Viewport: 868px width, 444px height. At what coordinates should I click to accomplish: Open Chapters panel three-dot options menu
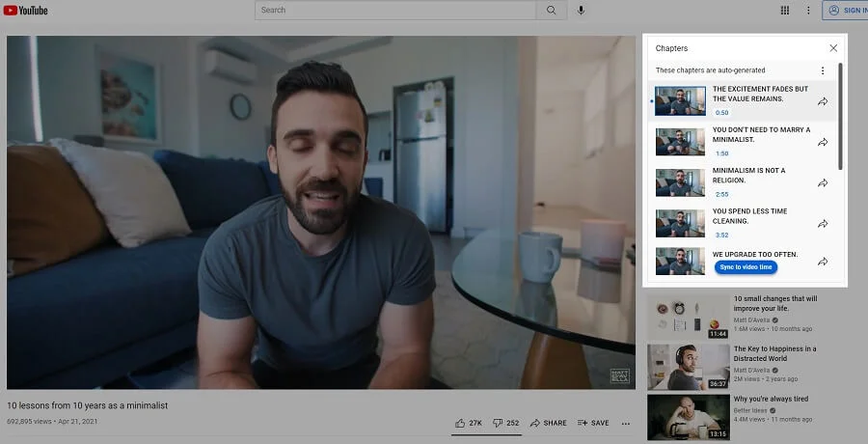[x=822, y=70]
